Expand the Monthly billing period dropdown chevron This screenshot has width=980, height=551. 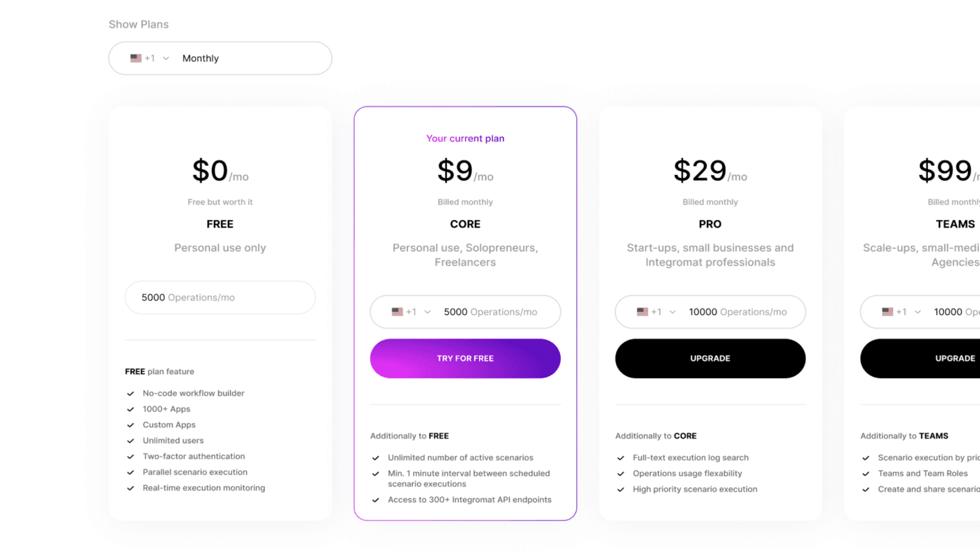[166, 58]
